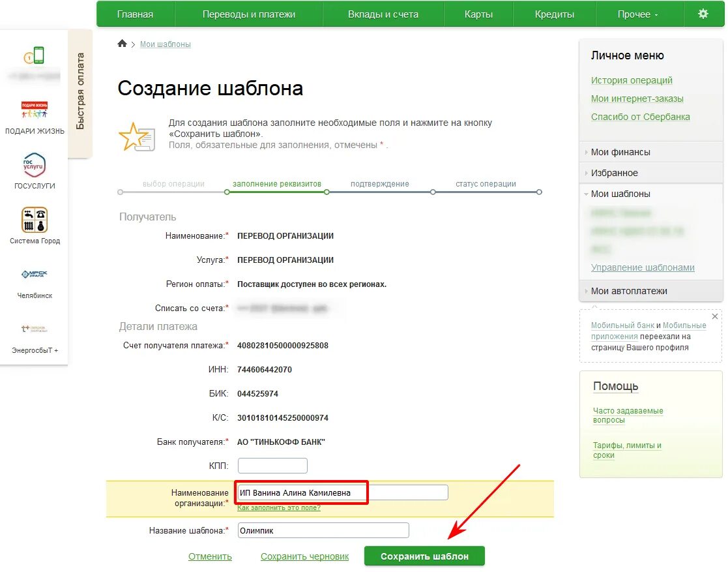Screen dimensions: 728x572
Task: Click the подтверждение step label
Action: pyautogui.click(x=380, y=183)
